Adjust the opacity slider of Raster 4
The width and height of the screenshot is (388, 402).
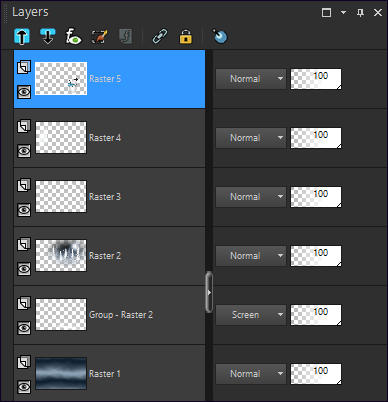click(316, 138)
